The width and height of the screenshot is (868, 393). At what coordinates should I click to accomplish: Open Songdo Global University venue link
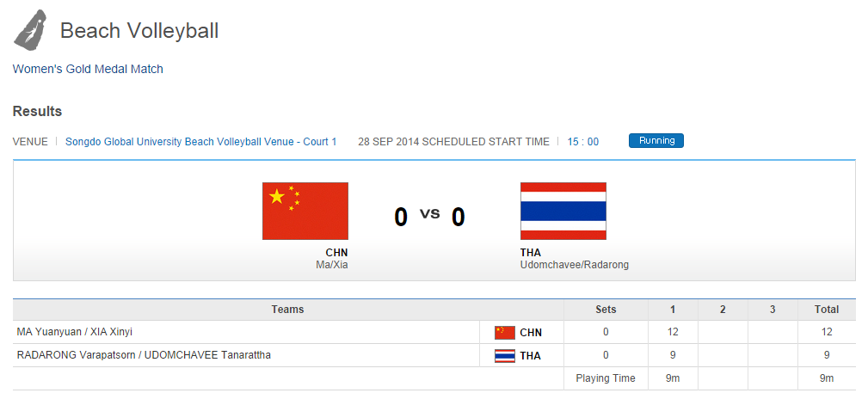click(200, 142)
